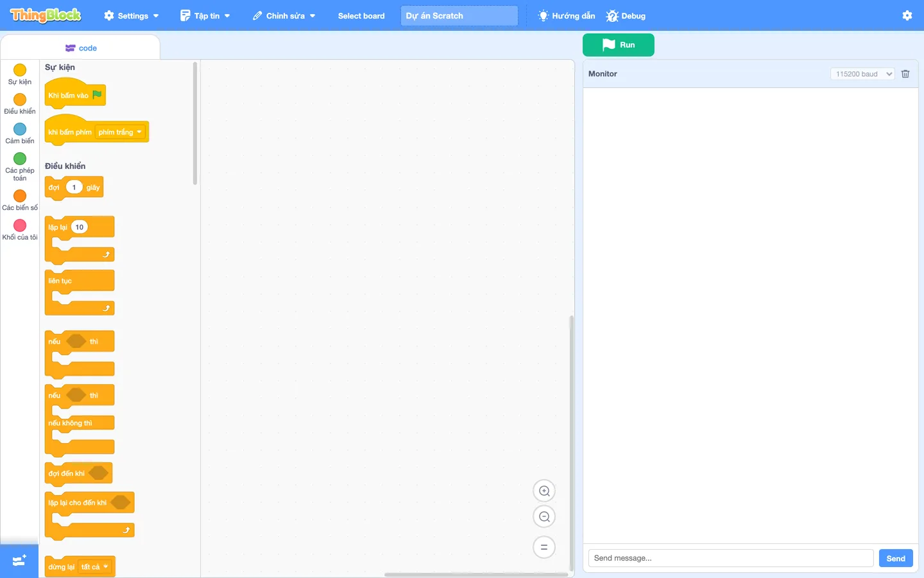Open the Tập tin menu

(205, 15)
